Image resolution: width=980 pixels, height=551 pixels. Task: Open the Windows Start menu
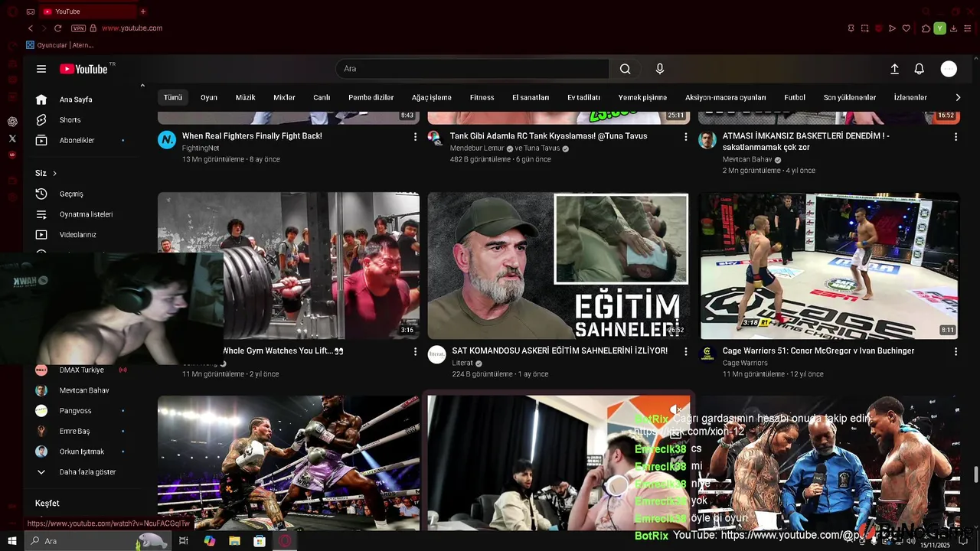[x=12, y=541]
